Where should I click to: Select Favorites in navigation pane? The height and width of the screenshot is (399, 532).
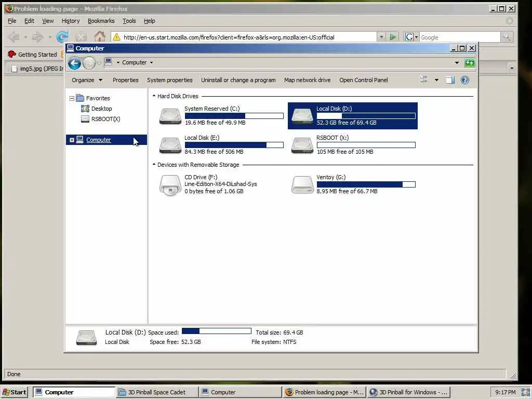[98, 98]
